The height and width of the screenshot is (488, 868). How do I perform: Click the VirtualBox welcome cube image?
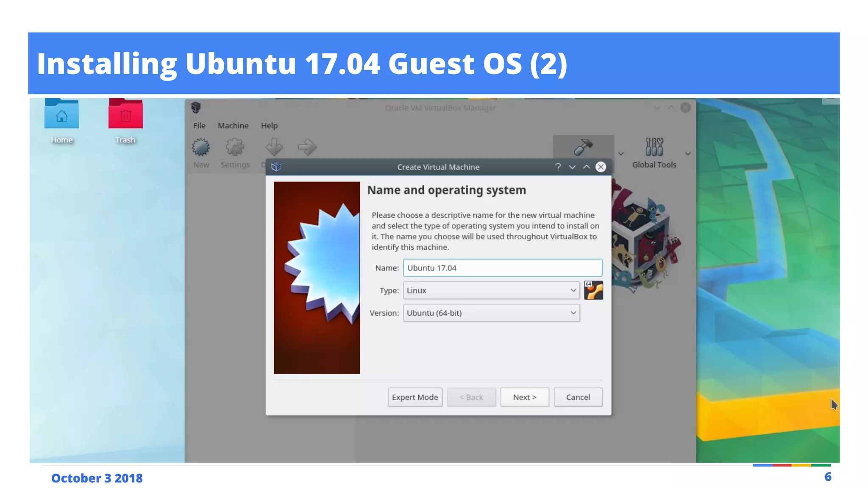click(645, 237)
